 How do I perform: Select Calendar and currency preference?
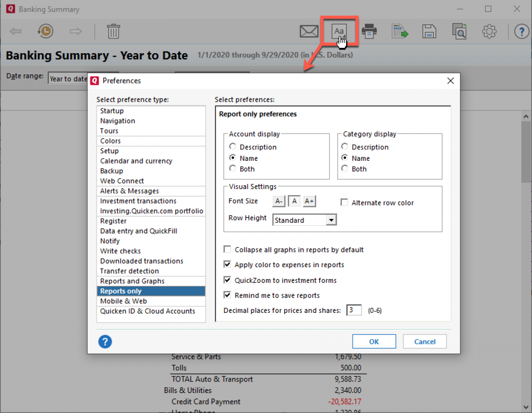[x=151, y=161]
